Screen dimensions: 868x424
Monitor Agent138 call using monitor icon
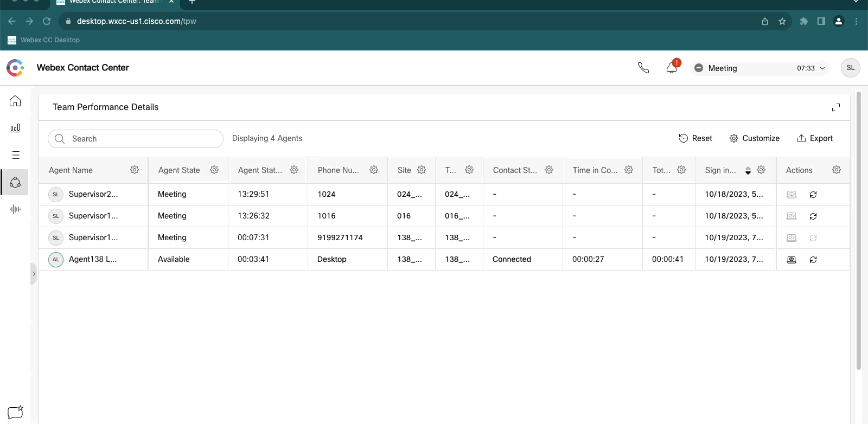coord(792,260)
